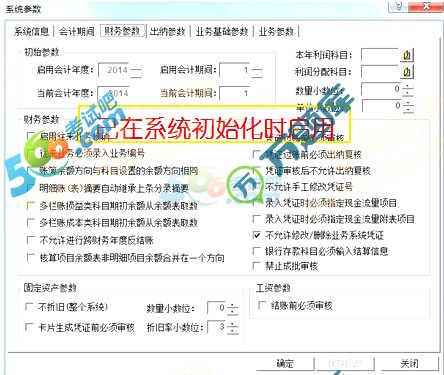Check 不允许进行跨财务年度反结账

(x=31, y=240)
